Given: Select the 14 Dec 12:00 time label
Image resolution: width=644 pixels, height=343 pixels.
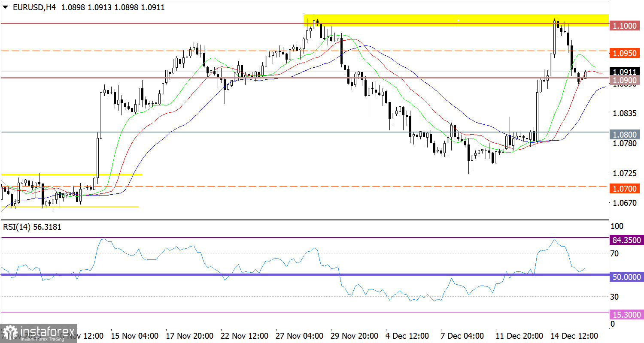Looking at the screenshot, I should [x=574, y=335].
